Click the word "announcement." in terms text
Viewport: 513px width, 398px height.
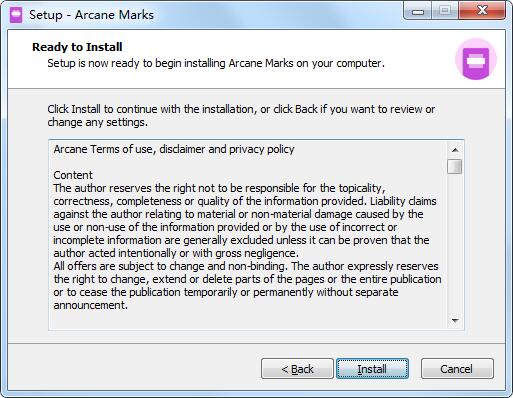pyautogui.click(x=90, y=305)
